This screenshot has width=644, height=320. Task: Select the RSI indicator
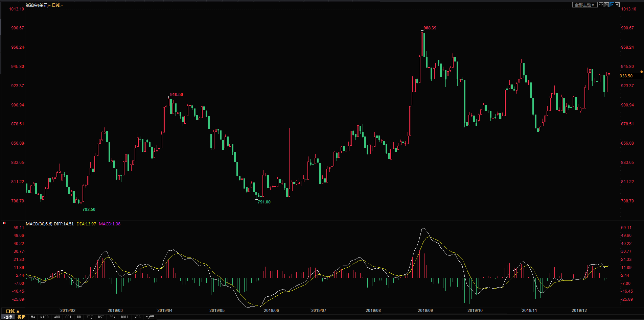101,317
